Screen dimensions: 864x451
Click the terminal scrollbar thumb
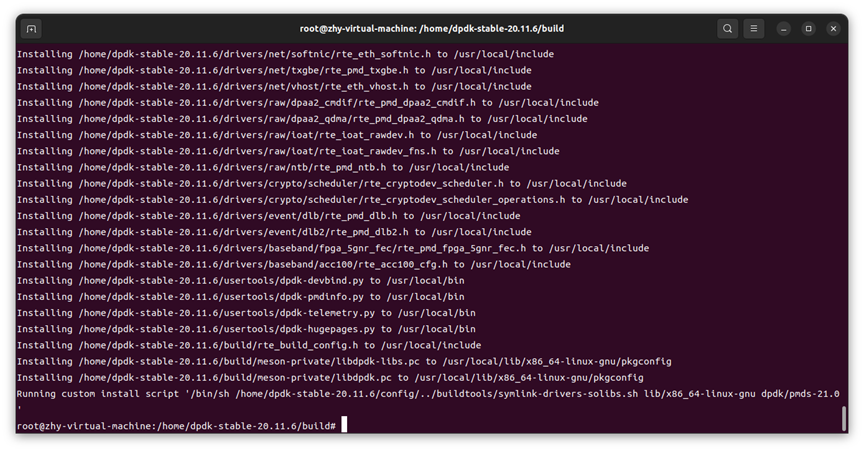point(844,418)
